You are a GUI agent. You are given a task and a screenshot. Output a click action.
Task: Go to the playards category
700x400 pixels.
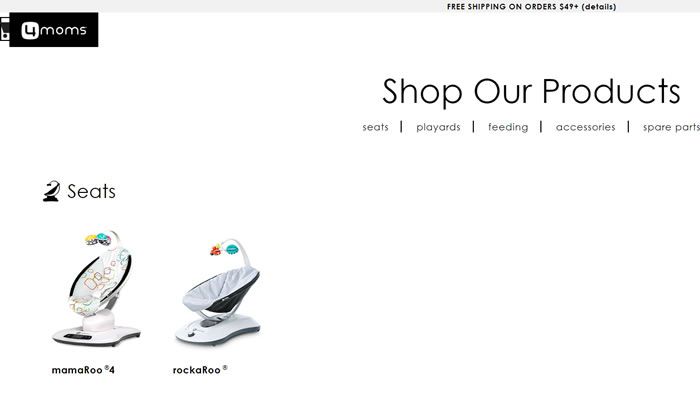[438, 127]
